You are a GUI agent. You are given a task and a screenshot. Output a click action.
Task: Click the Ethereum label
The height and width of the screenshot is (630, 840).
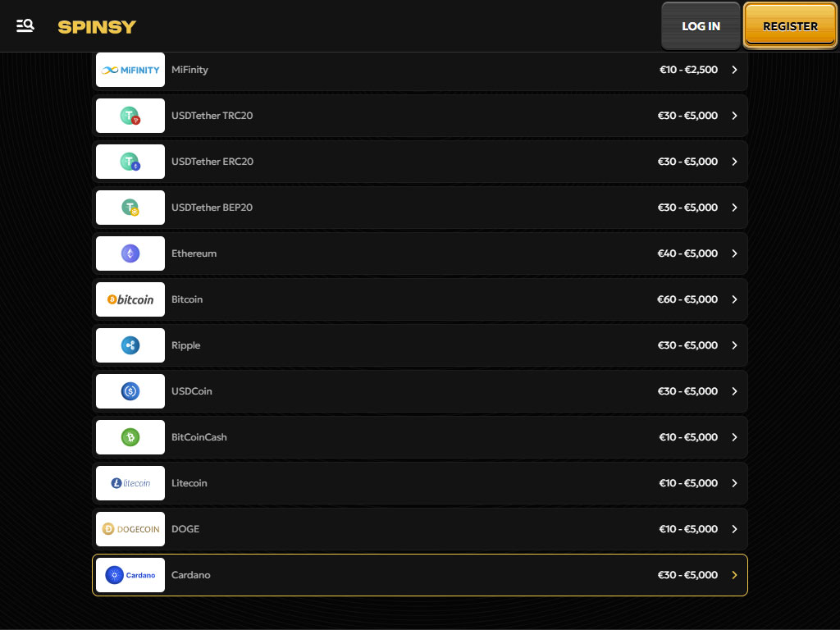coord(194,253)
